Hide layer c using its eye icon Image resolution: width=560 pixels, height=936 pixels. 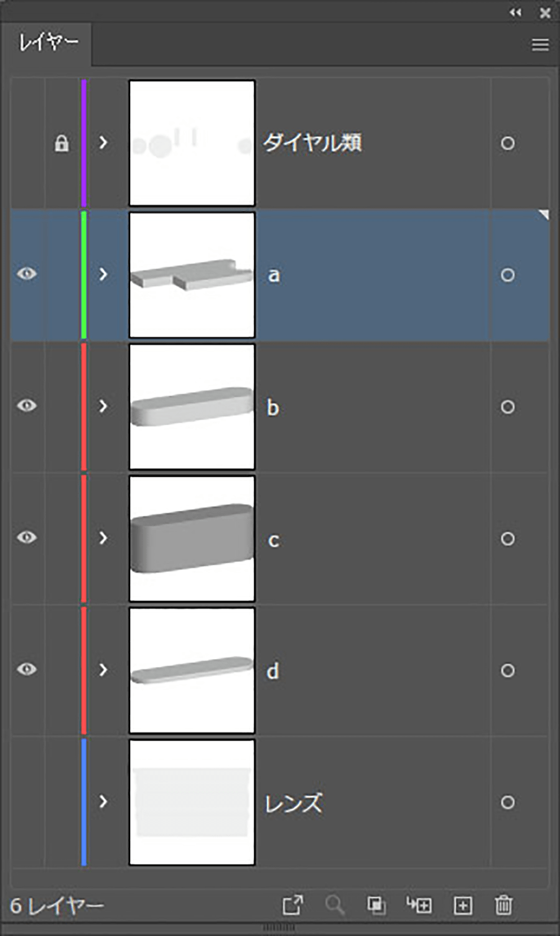[27, 537]
